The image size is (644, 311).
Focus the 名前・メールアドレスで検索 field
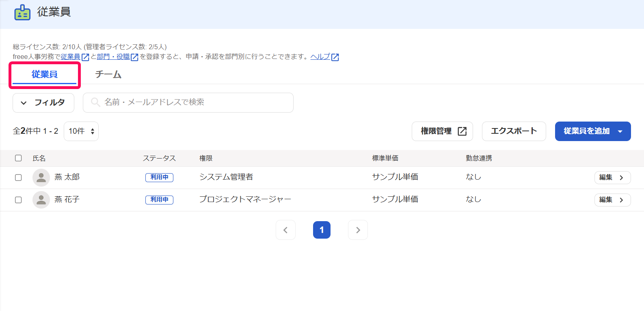click(188, 103)
